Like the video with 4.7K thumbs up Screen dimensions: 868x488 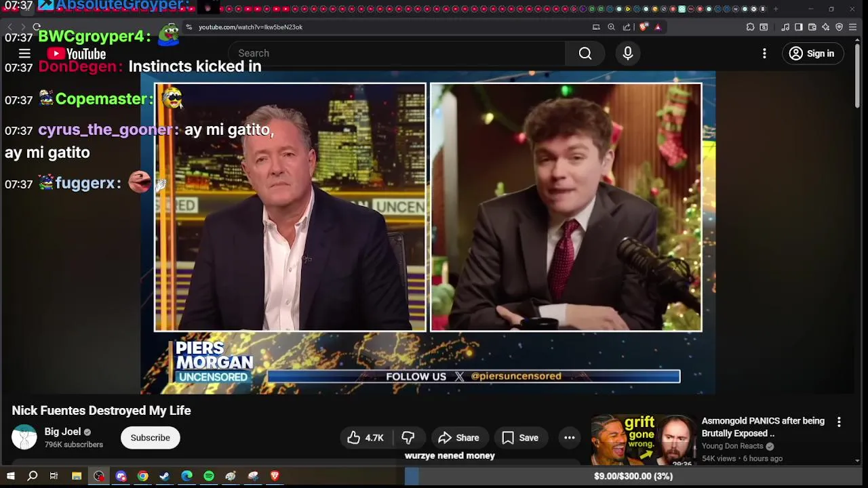[x=366, y=438]
